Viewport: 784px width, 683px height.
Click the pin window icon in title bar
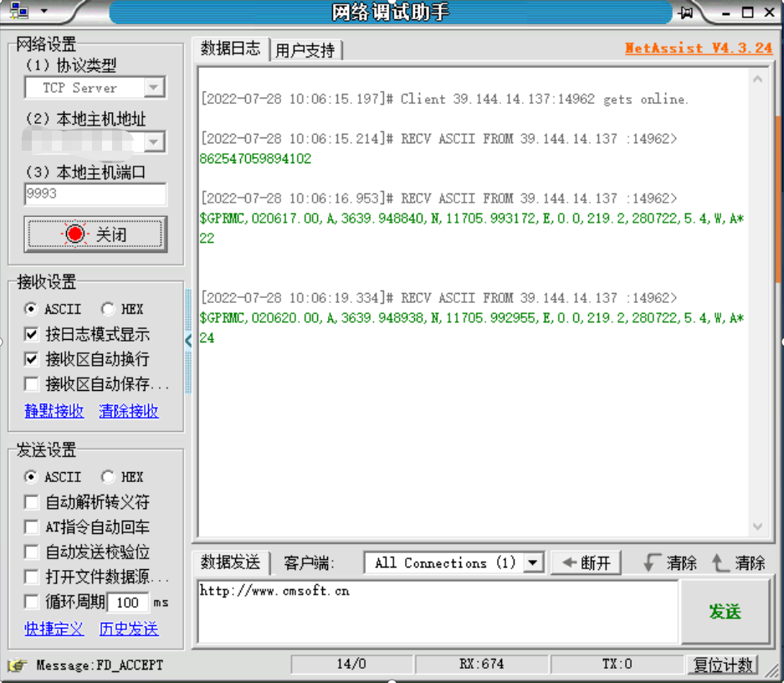[686, 13]
